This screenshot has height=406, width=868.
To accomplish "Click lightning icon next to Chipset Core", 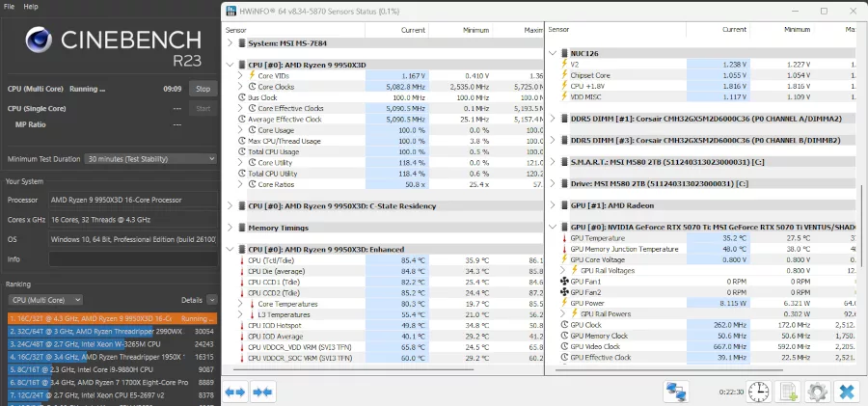I will tap(564, 75).
